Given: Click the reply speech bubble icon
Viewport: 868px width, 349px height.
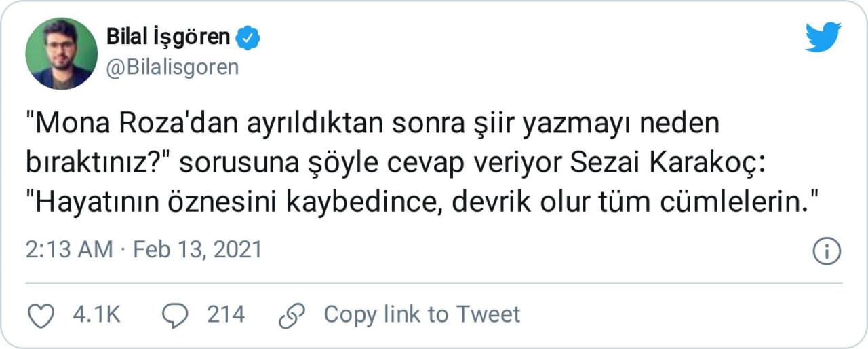Looking at the screenshot, I should (176, 314).
